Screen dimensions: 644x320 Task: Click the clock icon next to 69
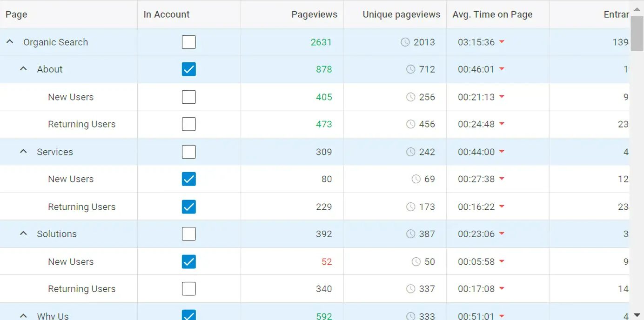pyautogui.click(x=416, y=179)
